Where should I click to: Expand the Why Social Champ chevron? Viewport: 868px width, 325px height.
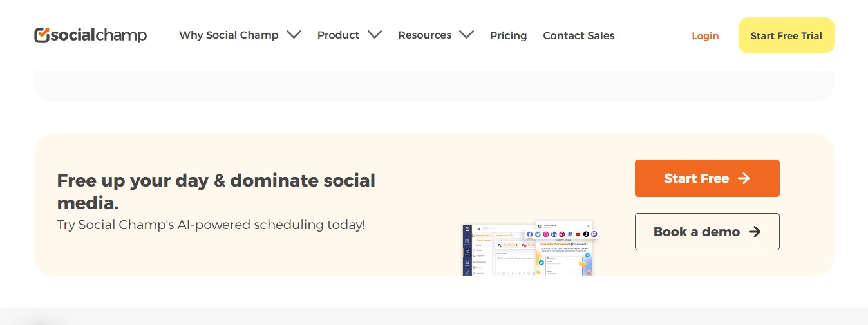(294, 35)
